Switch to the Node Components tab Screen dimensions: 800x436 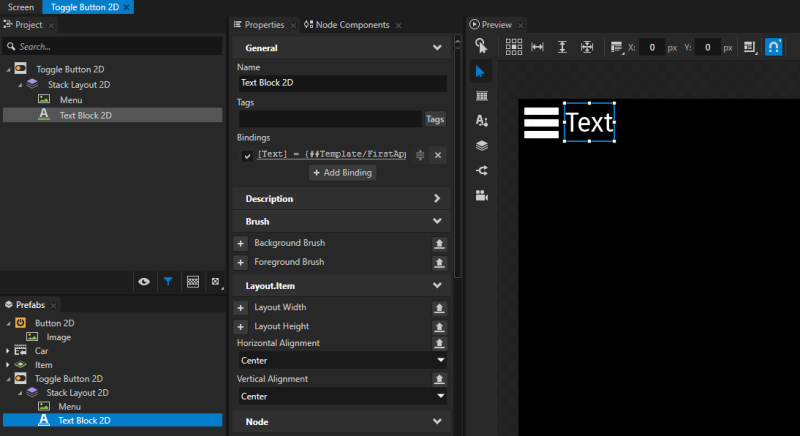pos(352,24)
